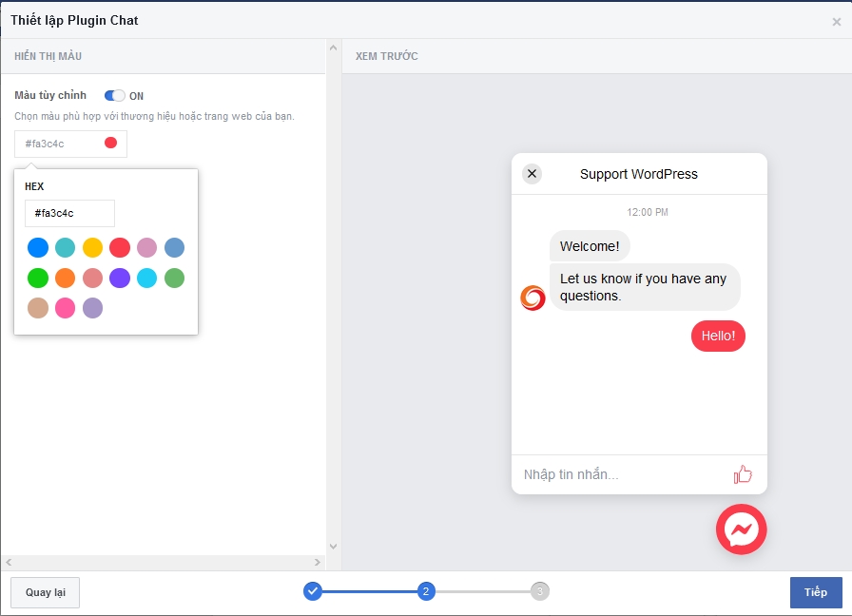Screen dimensions: 852x616
Task: Click the Nhập tin nhắn message field
Action: pyautogui.click(x=618, y=474)
